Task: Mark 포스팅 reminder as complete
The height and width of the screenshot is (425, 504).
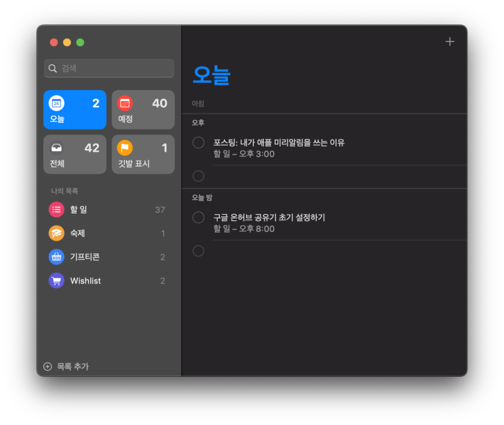Action: click(x=198, y=142)
